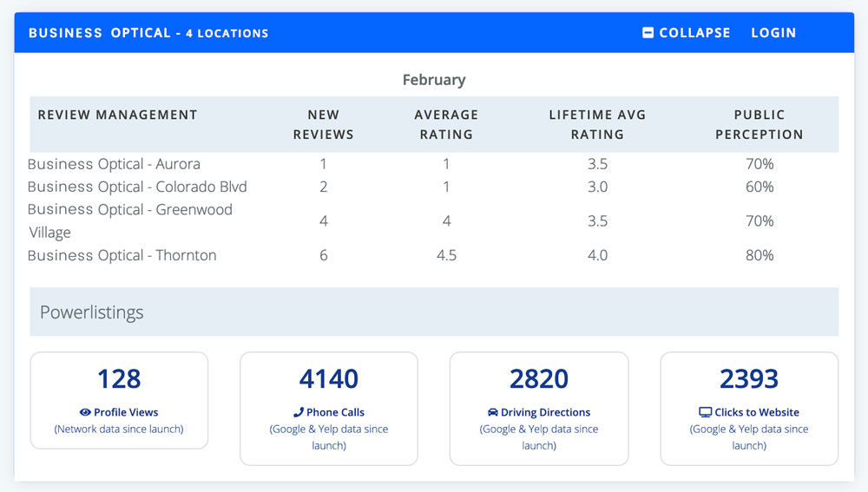
Task: Click Greenwood Village's 70% public perception value
Action: click(x=759, y=220)
